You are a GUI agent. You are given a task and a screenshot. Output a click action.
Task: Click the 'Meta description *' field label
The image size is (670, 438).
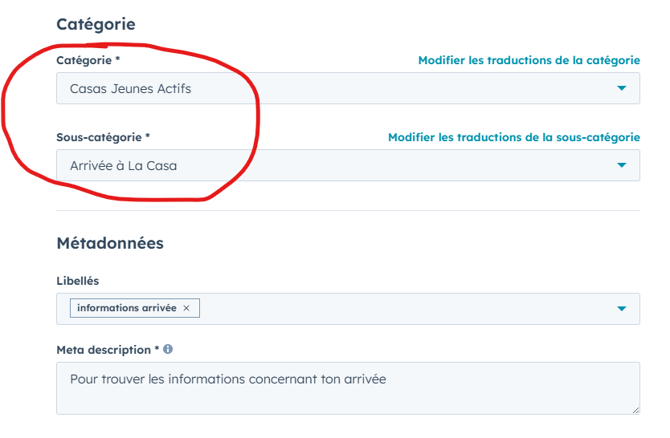point(107,350)
